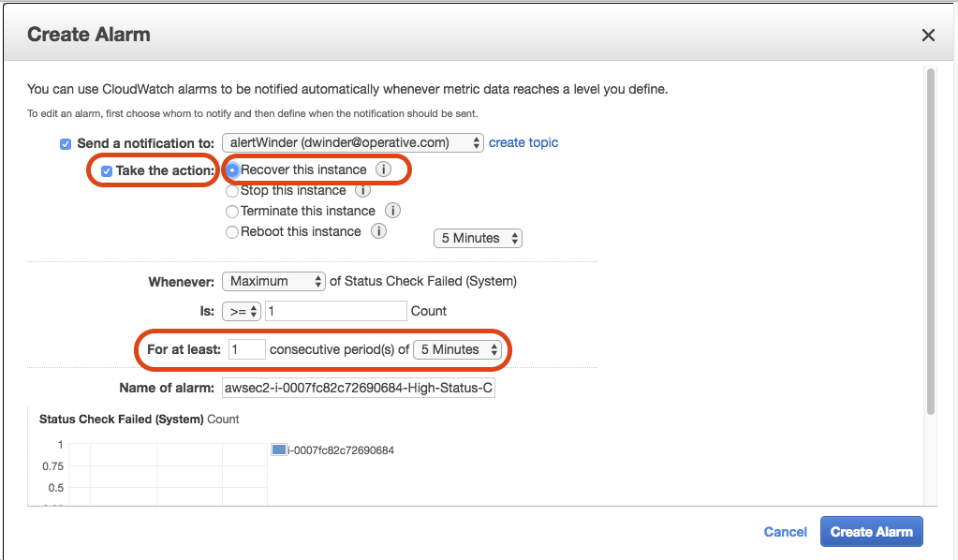Select Terminate this instance radio button
958x560 pixels.
(232, 212)
